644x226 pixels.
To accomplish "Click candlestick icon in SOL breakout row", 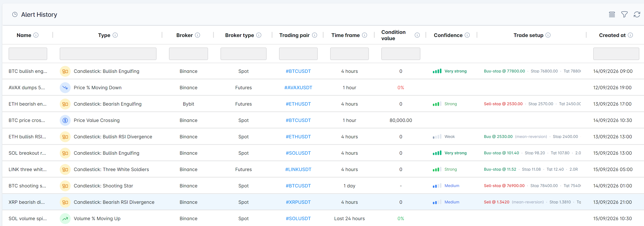I will tap(65, 153).
